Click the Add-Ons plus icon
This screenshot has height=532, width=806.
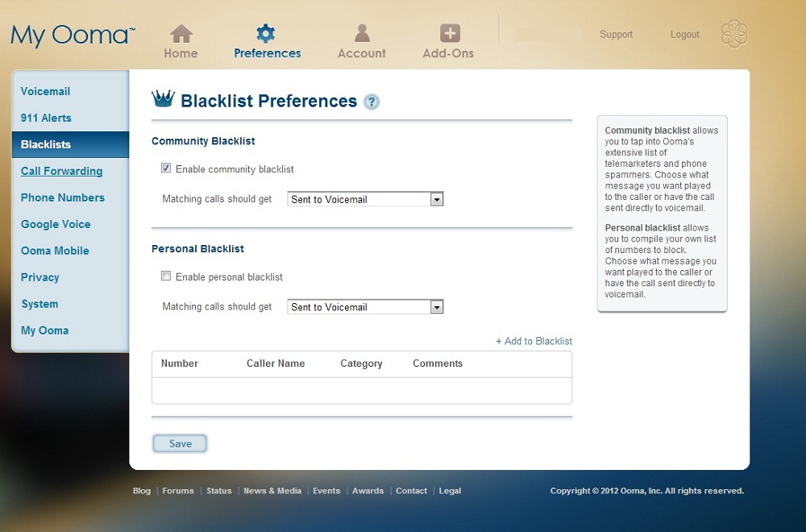click(x=450, y=33)
